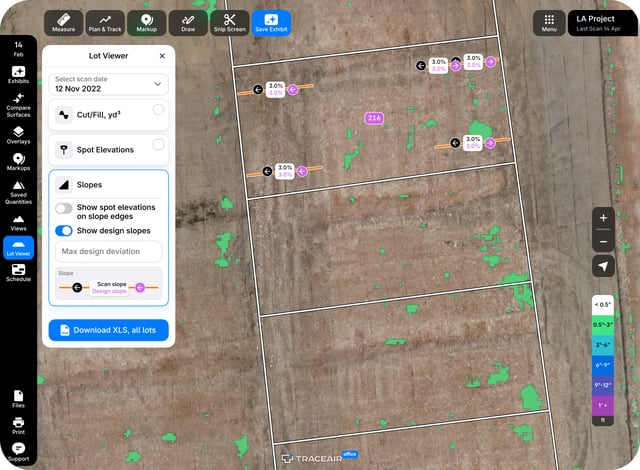Open the Plan & Track tool
This screenshot has width=640, height=470.
coord(105,23)
